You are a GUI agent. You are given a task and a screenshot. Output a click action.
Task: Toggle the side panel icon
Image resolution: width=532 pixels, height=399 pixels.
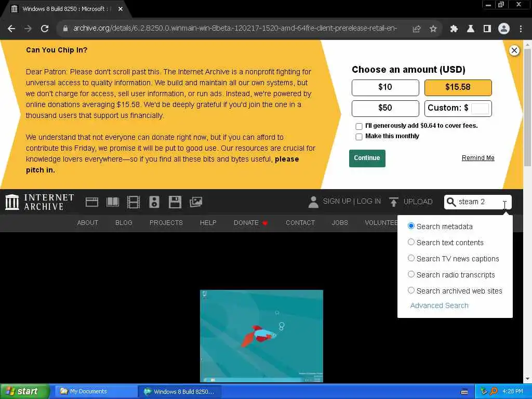487,29
